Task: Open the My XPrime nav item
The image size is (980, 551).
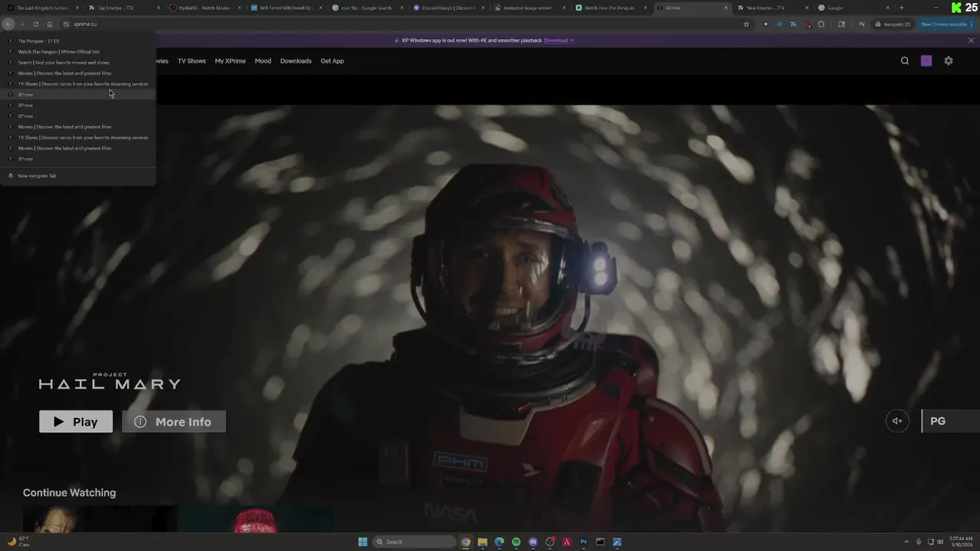Action: click(x=230, y=60)
